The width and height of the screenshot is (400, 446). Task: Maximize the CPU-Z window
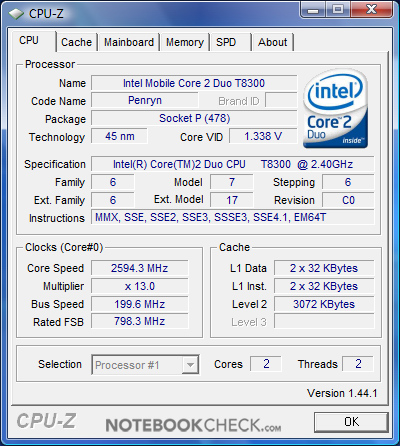(337, 9)
